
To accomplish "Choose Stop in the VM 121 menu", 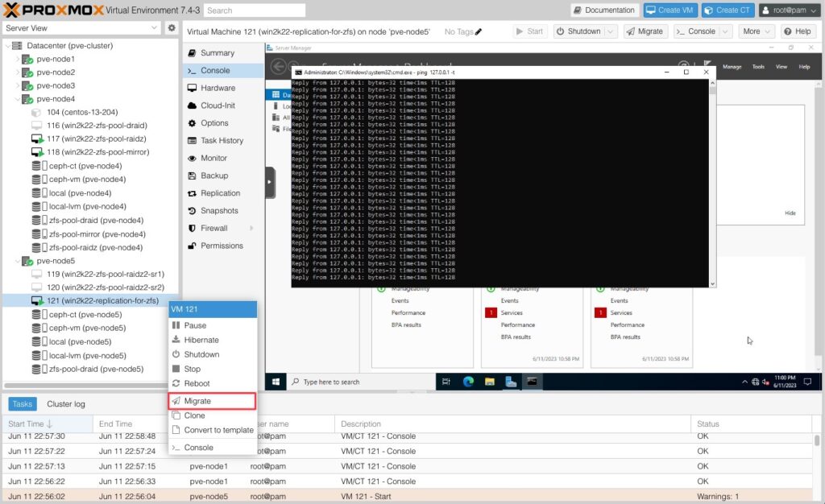I will tap(213, 369).
